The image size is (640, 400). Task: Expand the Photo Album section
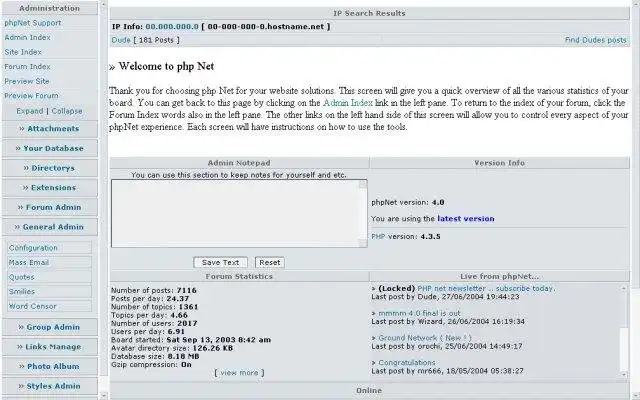[x=50, y=366]
